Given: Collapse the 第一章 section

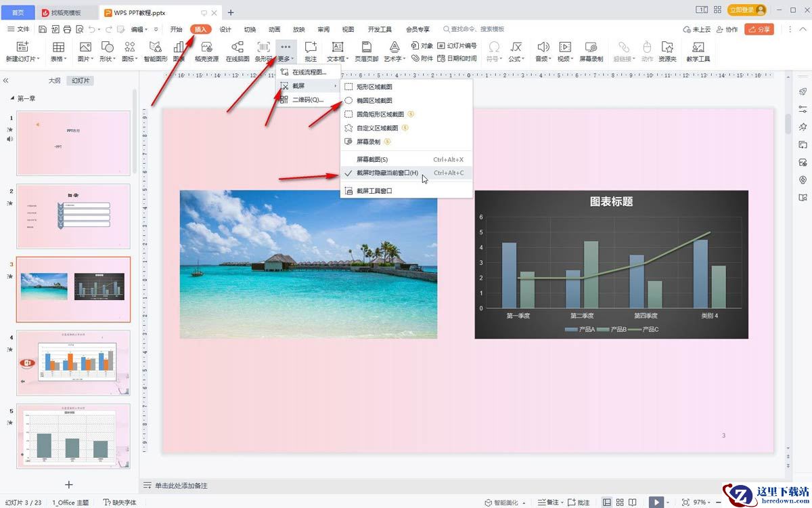Looking at the screenshot, I should point(12,98).
